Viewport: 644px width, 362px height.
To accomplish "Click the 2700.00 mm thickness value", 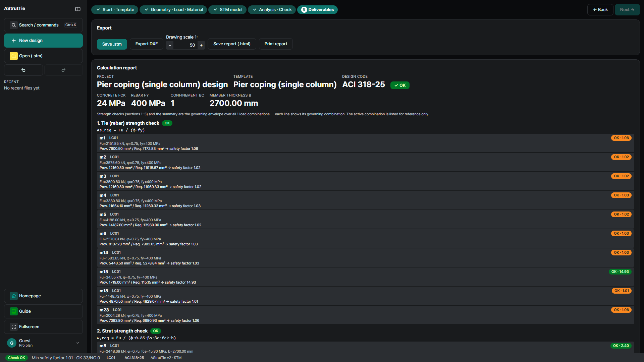I will pos(234,103).
